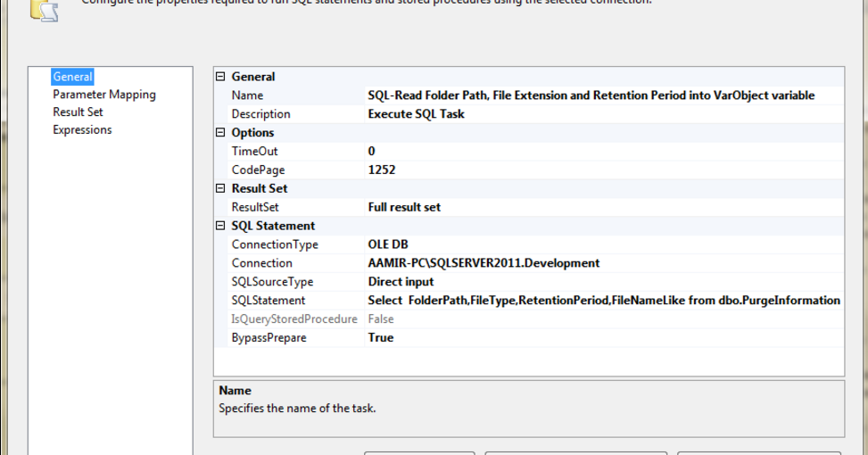
Task: Select the SQLStatement Select query value
Action: tap(605, 300)
